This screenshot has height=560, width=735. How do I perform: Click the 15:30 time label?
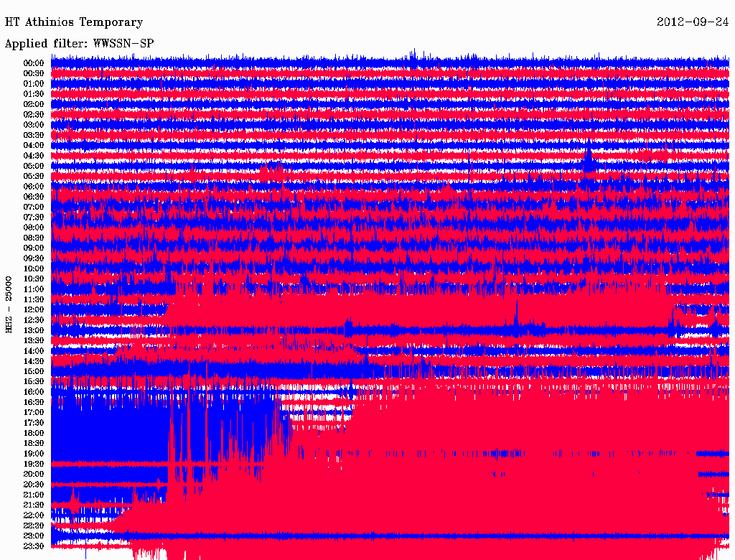pos(34,382)
